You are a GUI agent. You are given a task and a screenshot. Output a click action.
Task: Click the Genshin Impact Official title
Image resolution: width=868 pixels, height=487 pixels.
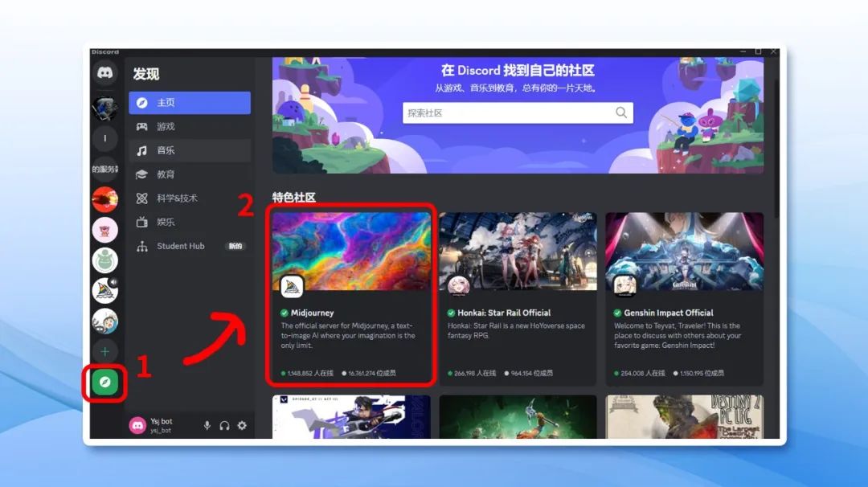tap(669, 313)
